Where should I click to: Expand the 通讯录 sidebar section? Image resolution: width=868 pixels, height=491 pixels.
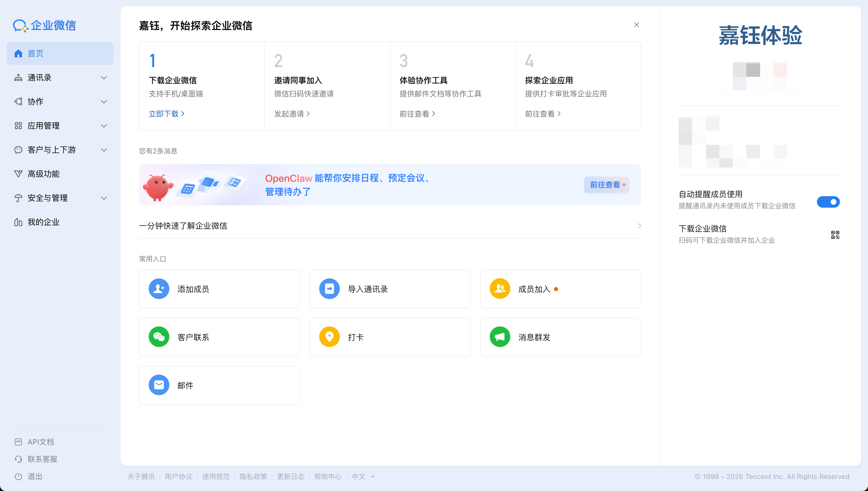104,77
